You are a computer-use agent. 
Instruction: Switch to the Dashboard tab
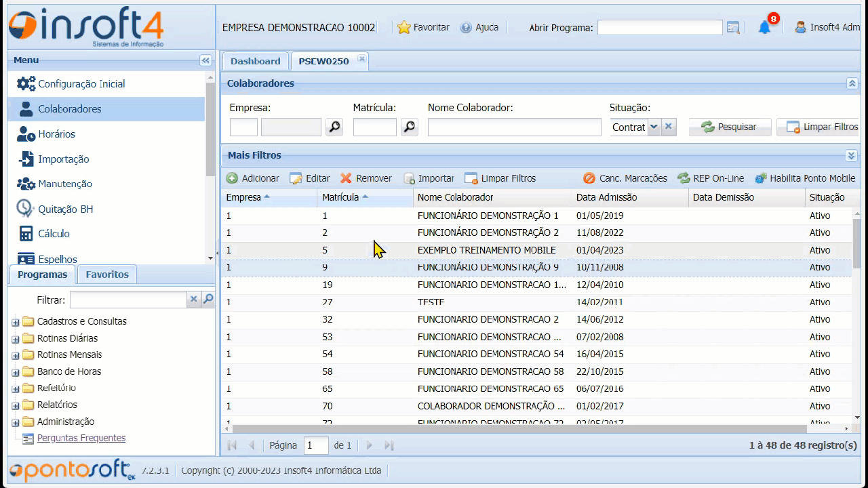255,61
